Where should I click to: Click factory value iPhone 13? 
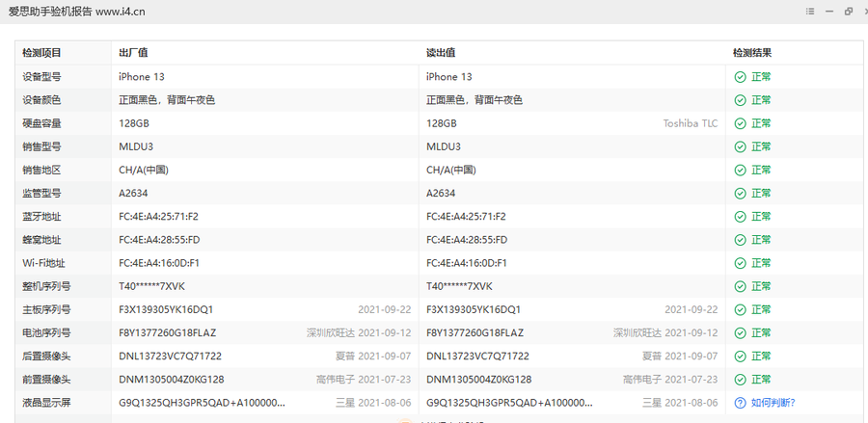click(x=141, y=77)
